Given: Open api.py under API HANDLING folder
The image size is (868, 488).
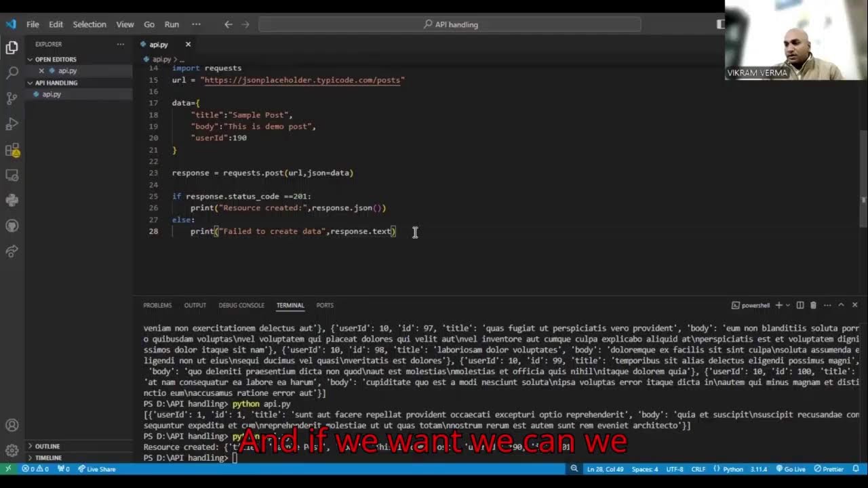Looking at the screenshot, I should point(52,94).
